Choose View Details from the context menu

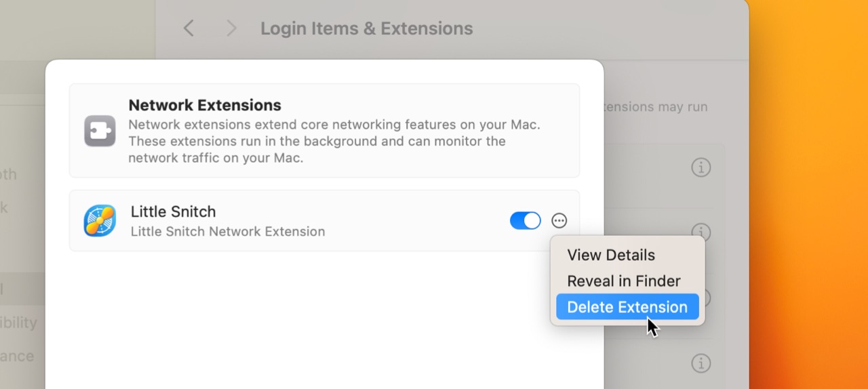[x=611, y=255]
